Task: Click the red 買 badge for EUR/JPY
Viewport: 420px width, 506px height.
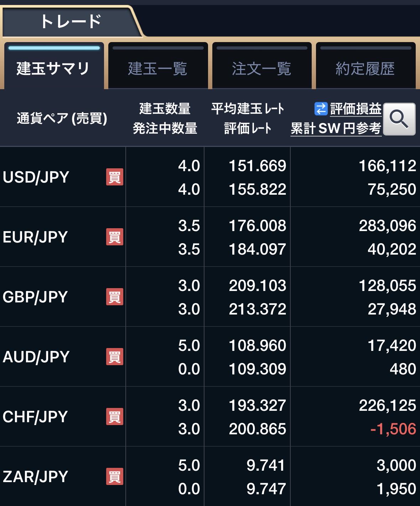Action: [x=114, y=237]
